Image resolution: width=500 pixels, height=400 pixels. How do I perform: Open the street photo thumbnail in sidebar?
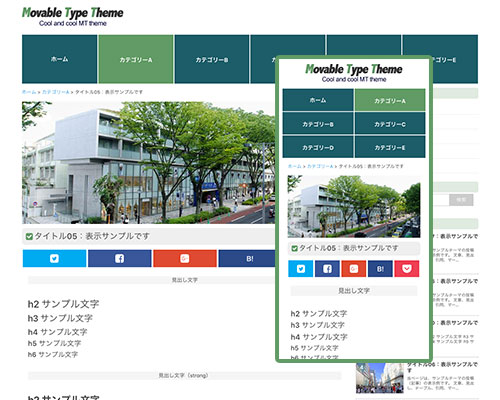(380, 378)
